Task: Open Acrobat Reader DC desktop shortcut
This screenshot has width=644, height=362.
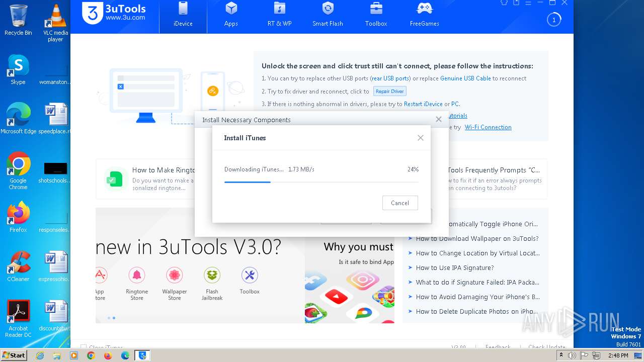Action: tap(18, 319)
